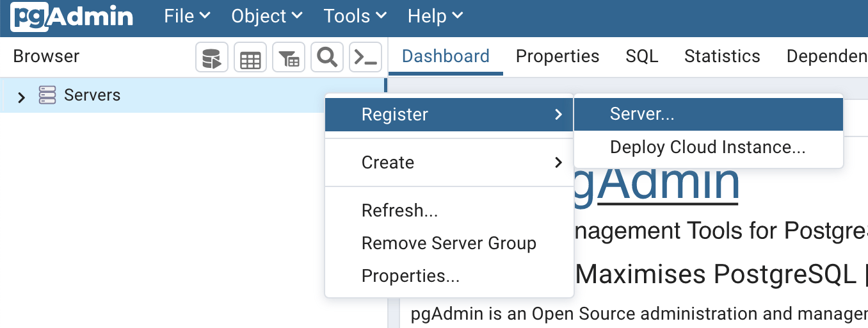Select the Register context menu item
Image resolution: width=868 pixels, height=328 pixels.
(x=449, y=115)
